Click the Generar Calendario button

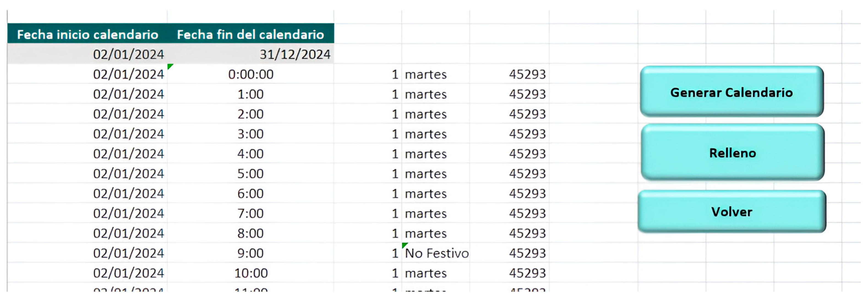coord(731,92)
